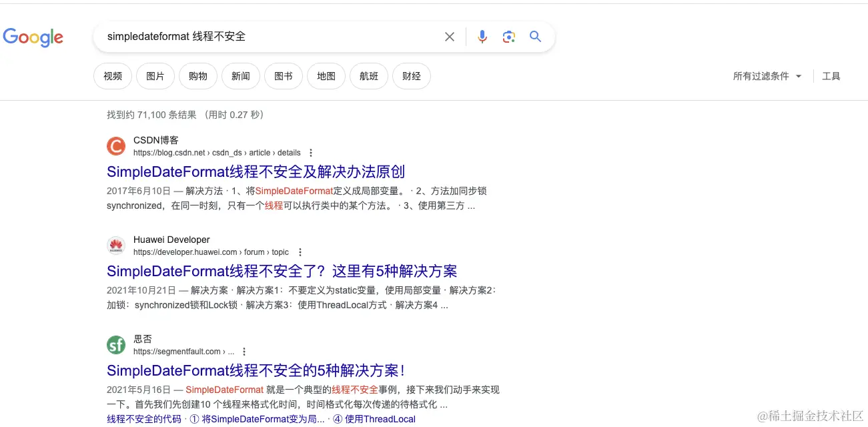Open the 工具 search tools button
868x427 pixels.
[831, 76]
